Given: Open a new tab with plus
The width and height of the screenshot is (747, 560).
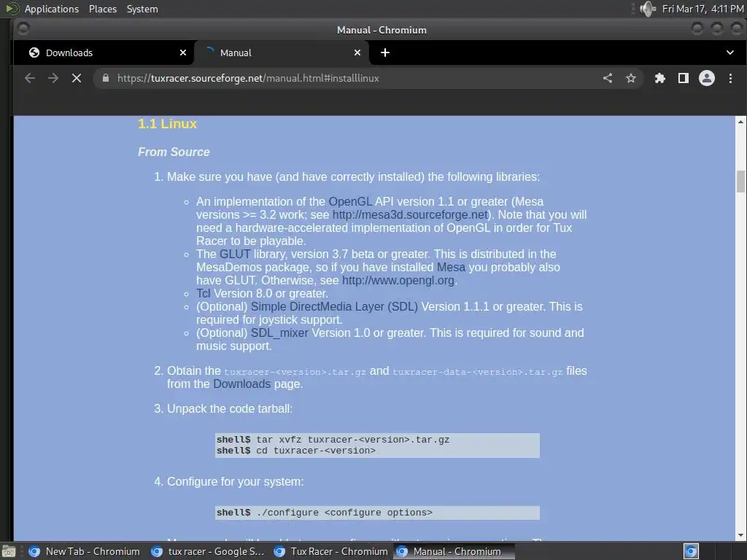Looking at the screenshot, I should tap(385, 52).
